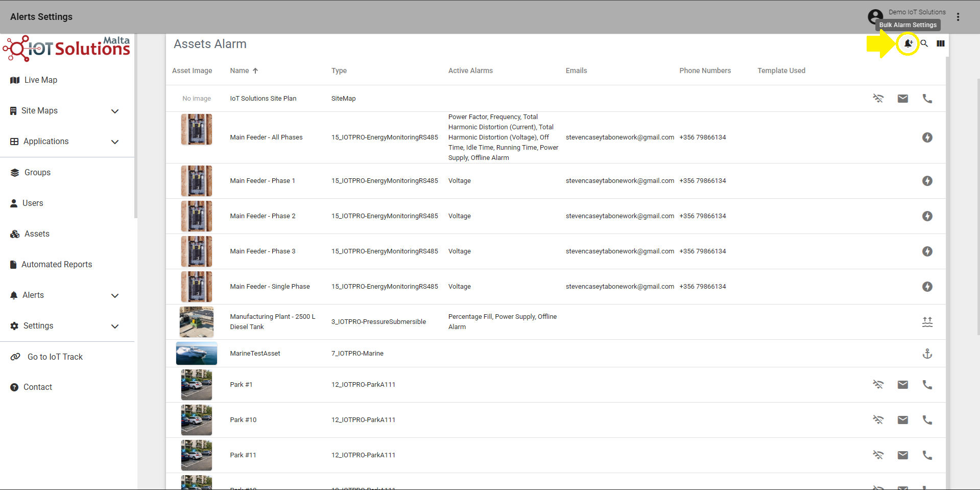Click the page vertical scrollbar
The height and width of the screenshot is (490, 980).
pyautogui.click(x=978, y=207)
